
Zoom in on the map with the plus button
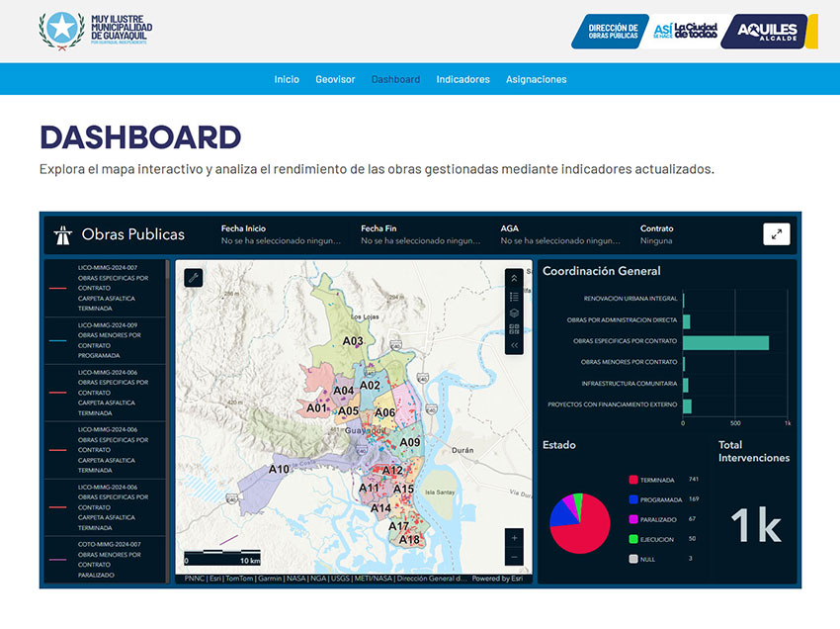514,538
